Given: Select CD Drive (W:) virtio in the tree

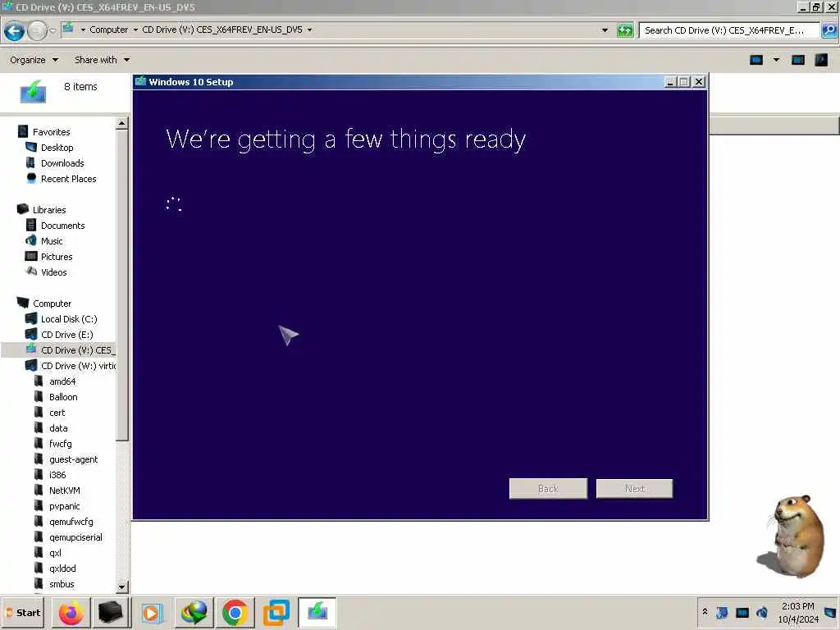Looking at the screenshot, I should coord(78,365).
